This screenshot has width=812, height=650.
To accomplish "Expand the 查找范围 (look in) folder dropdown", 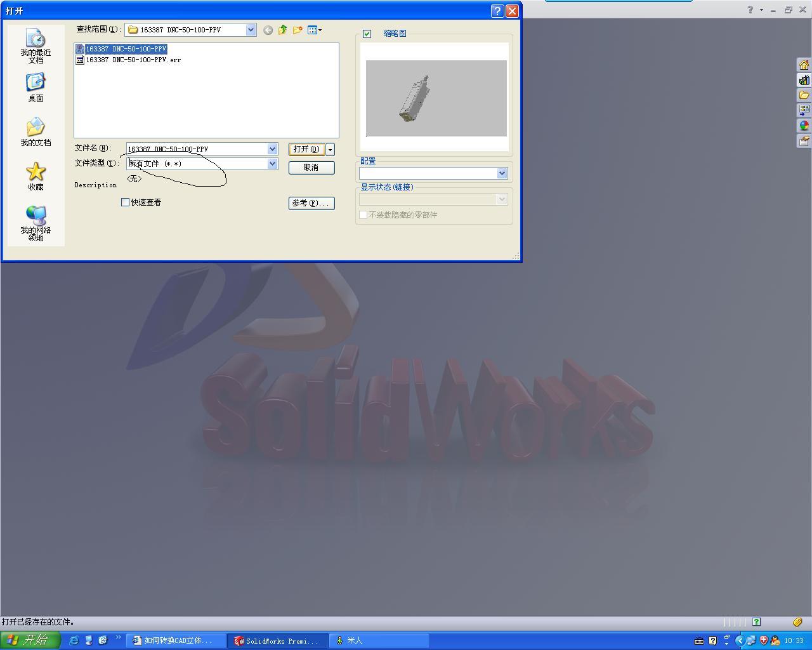I will point(251,30).
